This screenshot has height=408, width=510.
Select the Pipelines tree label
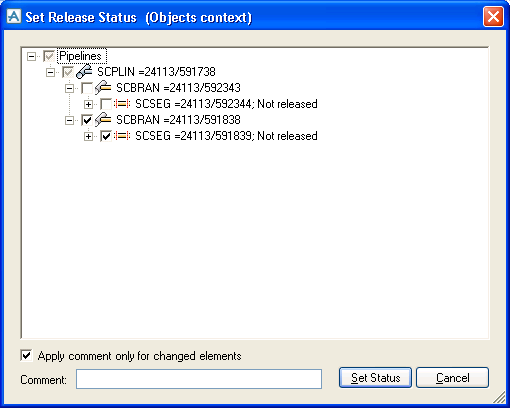point(80,56)
